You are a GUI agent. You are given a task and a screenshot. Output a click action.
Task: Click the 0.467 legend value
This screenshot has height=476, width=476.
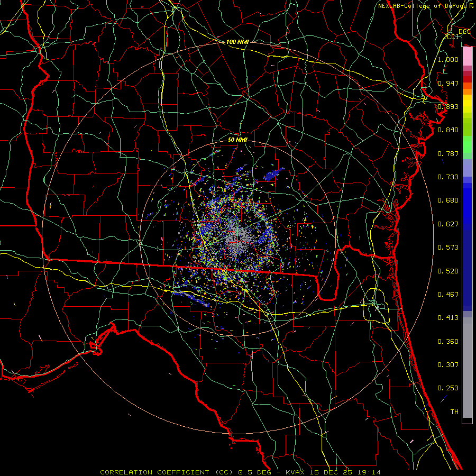pos(448,295)
